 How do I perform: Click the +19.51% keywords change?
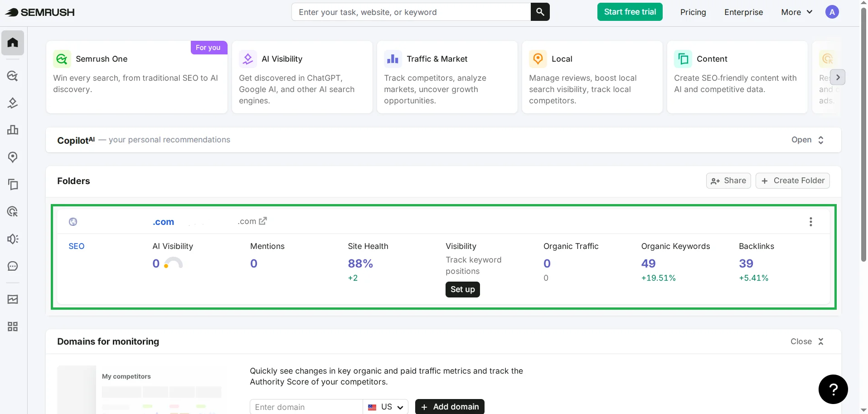pyautogui.click(x=659, y=278)
